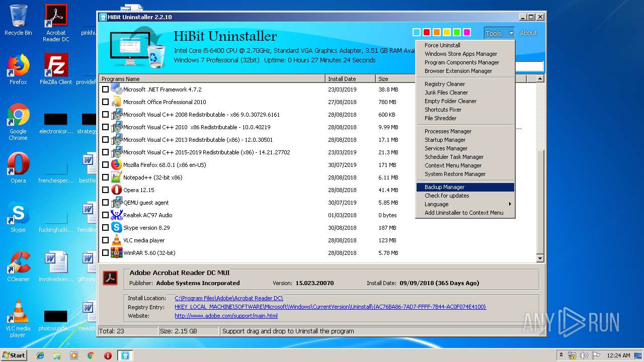Viewport: 644px width, 362px height.
Task: Select Add Uninstaller to Context Menu
Action: 465,212
